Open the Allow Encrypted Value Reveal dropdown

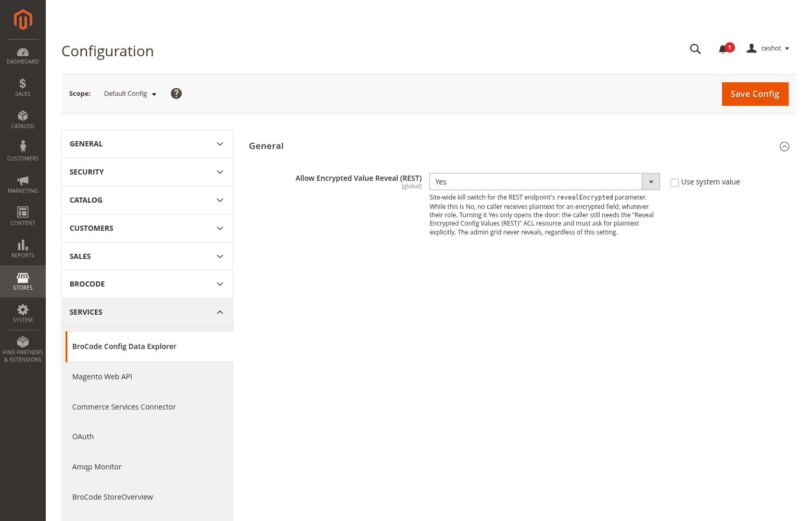coord(544,182)
